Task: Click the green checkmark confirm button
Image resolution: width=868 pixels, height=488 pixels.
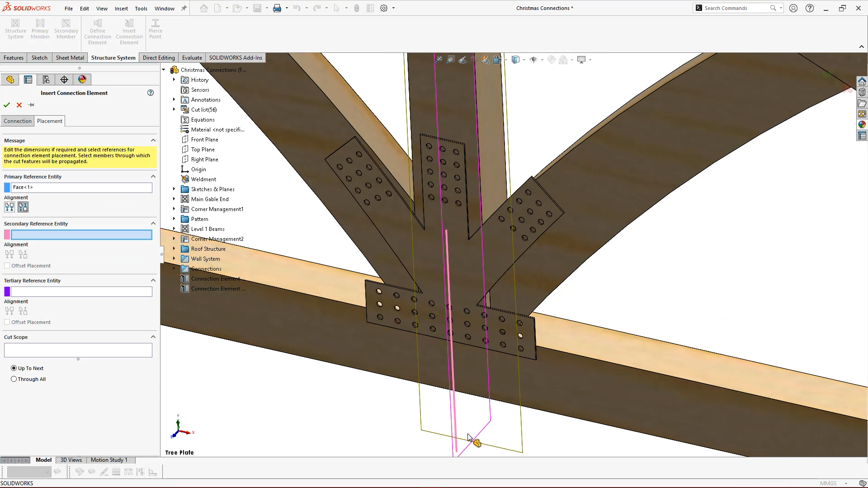Action: [7, 105]
